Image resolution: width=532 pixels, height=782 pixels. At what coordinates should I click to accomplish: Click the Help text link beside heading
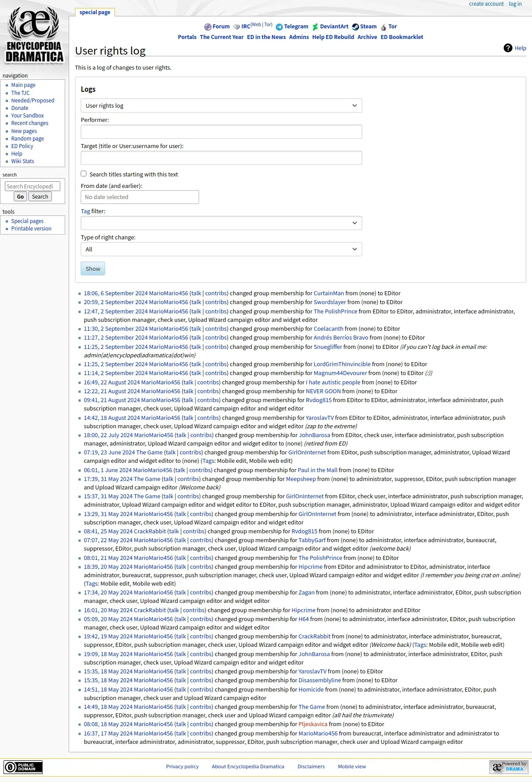(520, 48)
